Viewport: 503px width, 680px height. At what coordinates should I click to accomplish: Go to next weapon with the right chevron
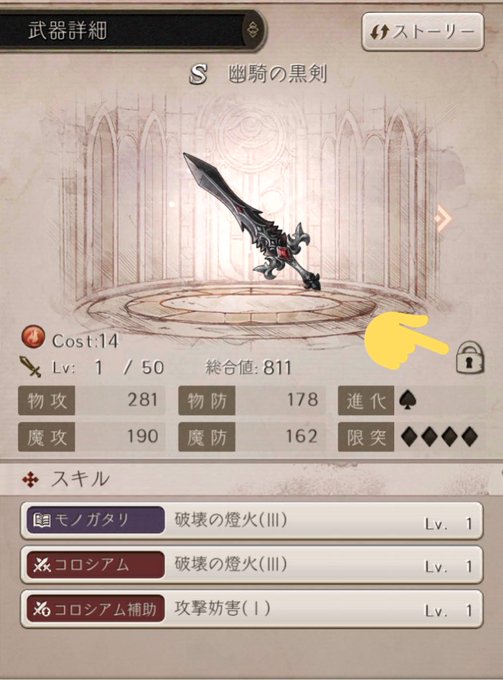coord(444,219)
